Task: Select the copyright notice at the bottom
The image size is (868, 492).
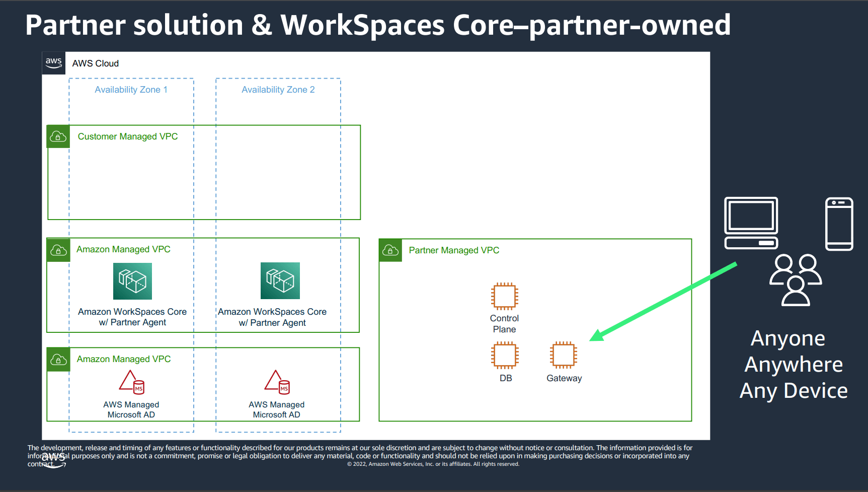Action: [x=433, y=464]
